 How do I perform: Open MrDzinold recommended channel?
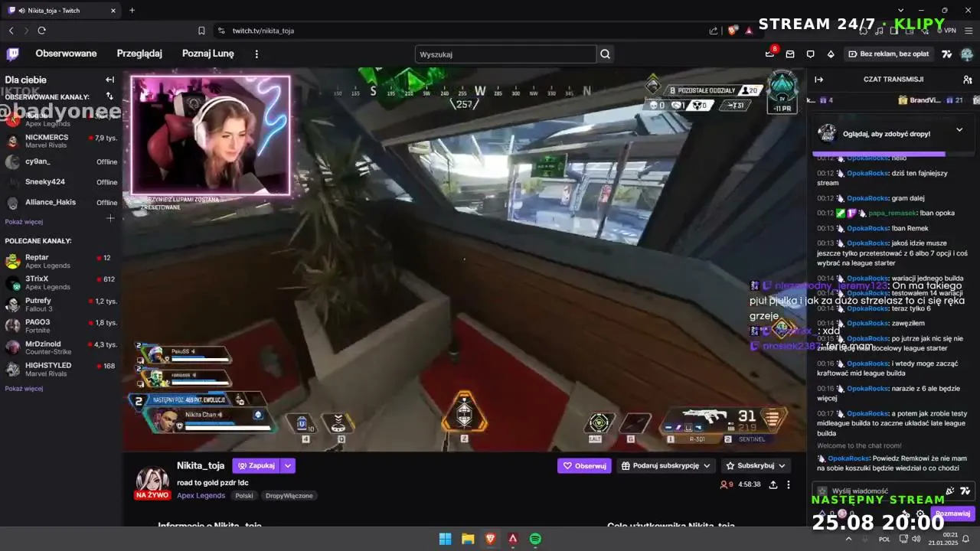pos(61,347)
